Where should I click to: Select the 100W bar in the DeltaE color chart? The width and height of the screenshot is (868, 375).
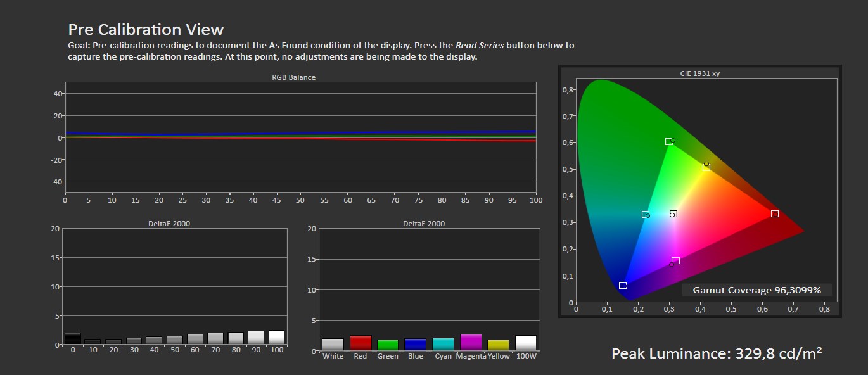click(x=526, y=343)
